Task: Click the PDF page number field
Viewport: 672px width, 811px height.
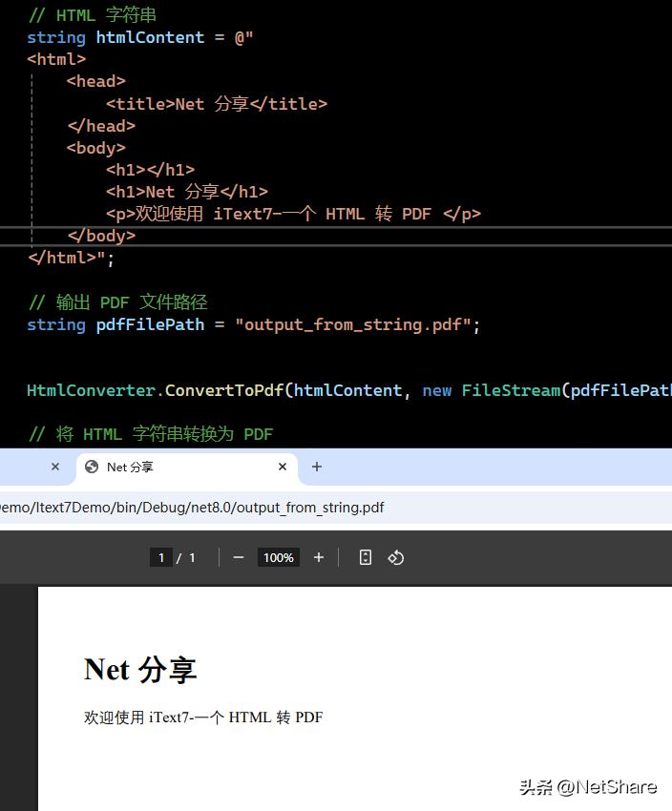Action: pos(161,557)
